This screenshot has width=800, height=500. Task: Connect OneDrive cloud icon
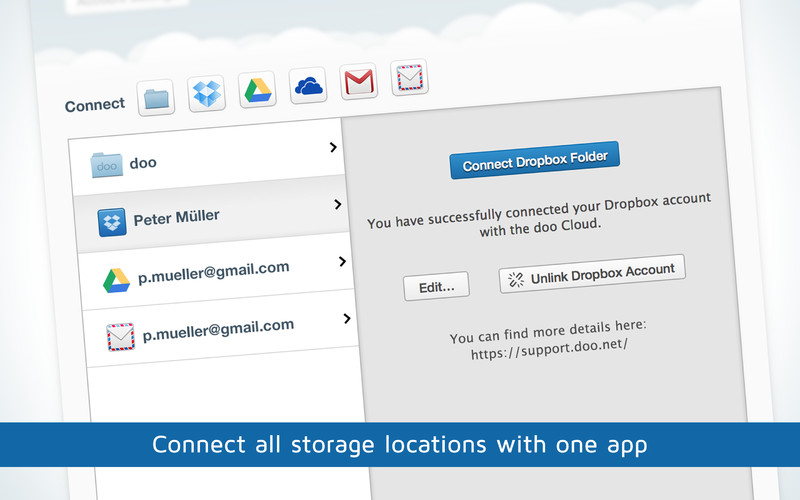(x=308, y=85)
